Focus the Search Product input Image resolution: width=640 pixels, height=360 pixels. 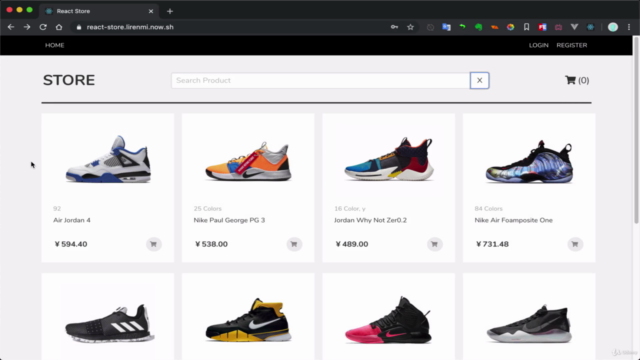321,80
